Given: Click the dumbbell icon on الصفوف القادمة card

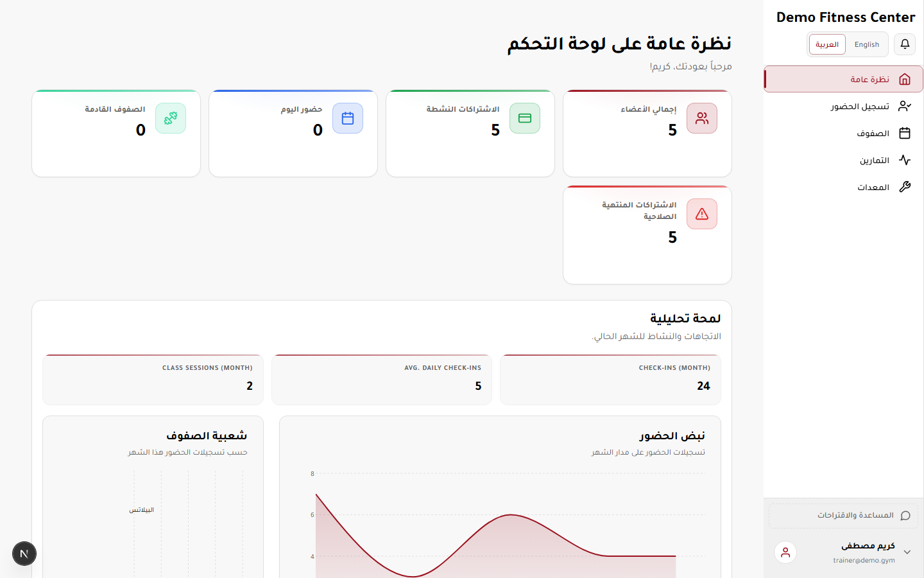Looking at the screenshot, I should [171, 118].
